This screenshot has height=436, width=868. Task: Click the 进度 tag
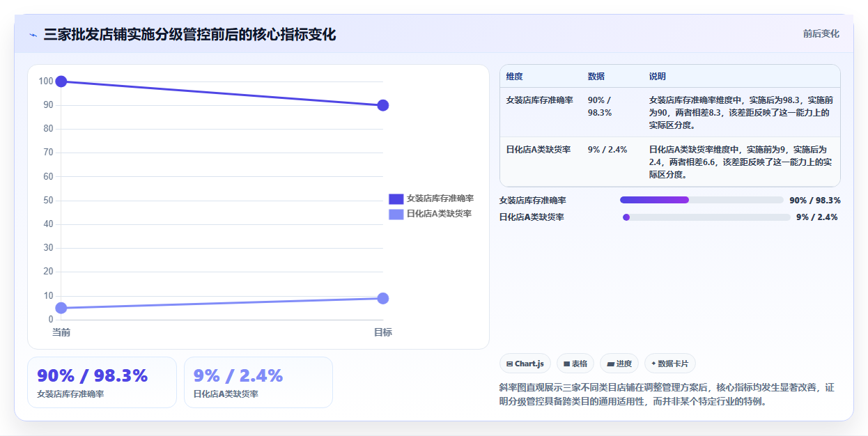pos(619,364)
